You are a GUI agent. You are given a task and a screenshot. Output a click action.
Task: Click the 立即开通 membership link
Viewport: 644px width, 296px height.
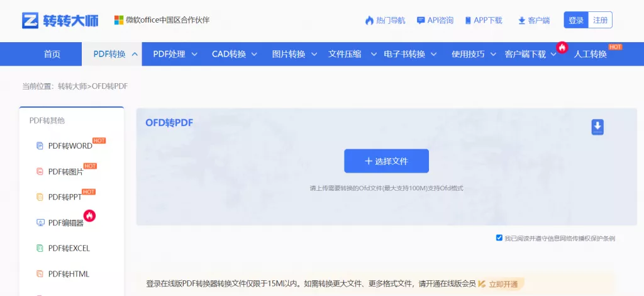click(503, 283)
